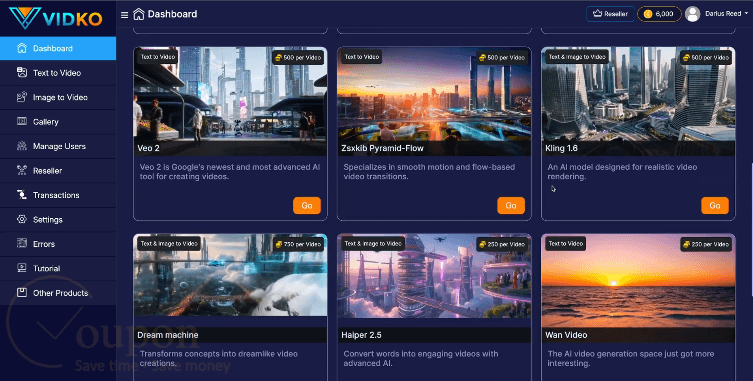Click the Manage Users sidebar icon

click(22, 146)
